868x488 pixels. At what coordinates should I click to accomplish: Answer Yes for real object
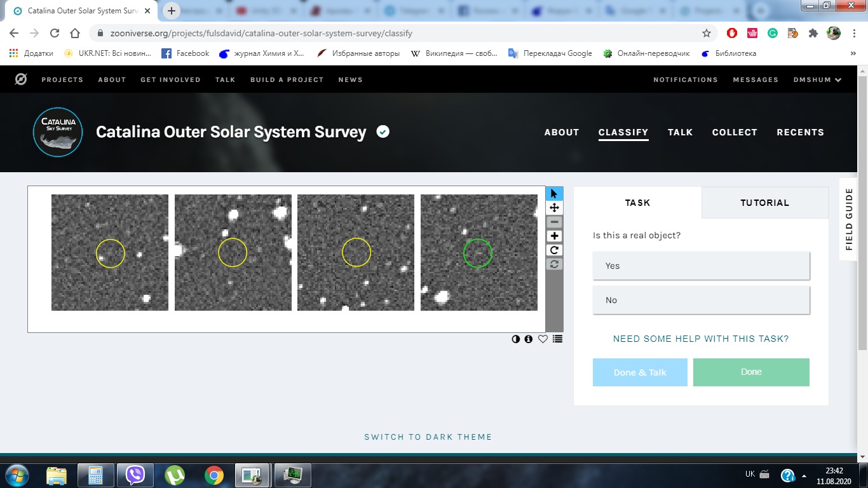click(701, 266)
